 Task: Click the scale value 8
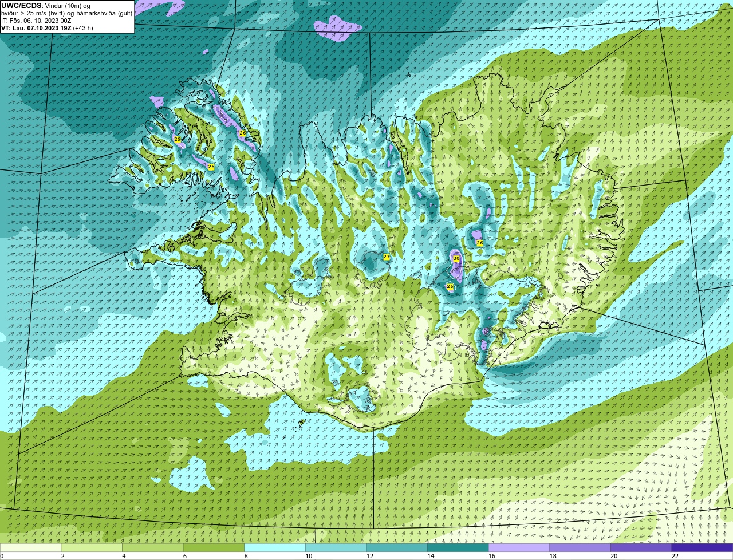pos(246,556)
